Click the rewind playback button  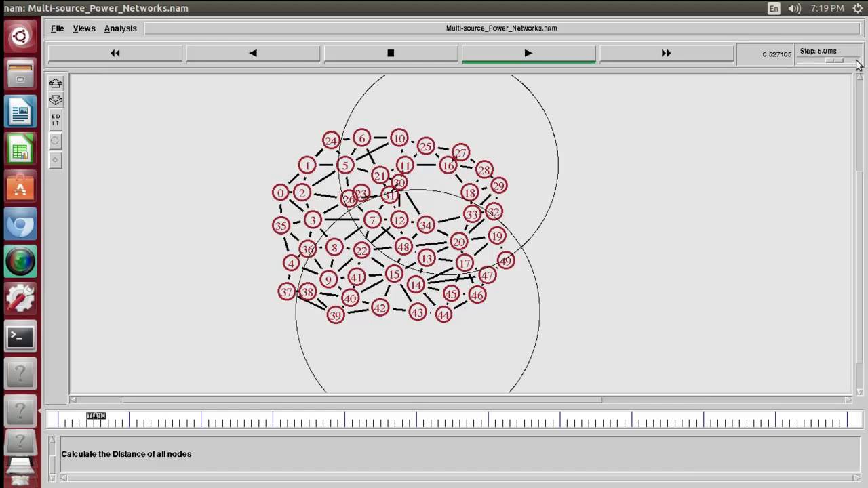pyautogui.click(x=115, y=54)
